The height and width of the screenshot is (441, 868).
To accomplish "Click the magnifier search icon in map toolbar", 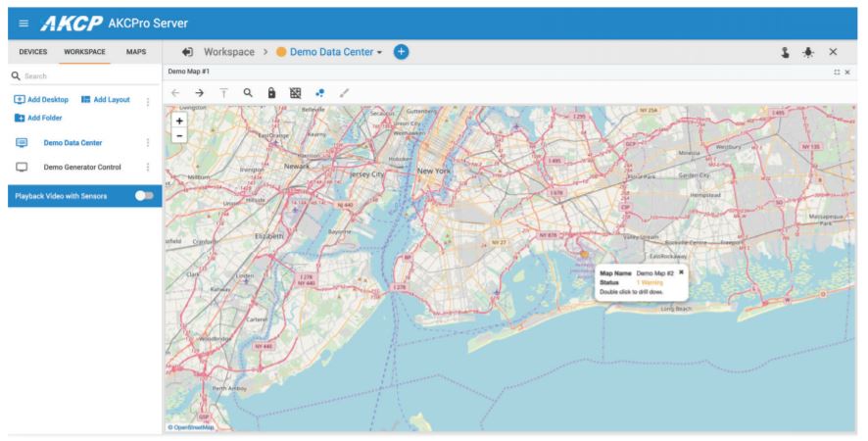I will [248, 93].
